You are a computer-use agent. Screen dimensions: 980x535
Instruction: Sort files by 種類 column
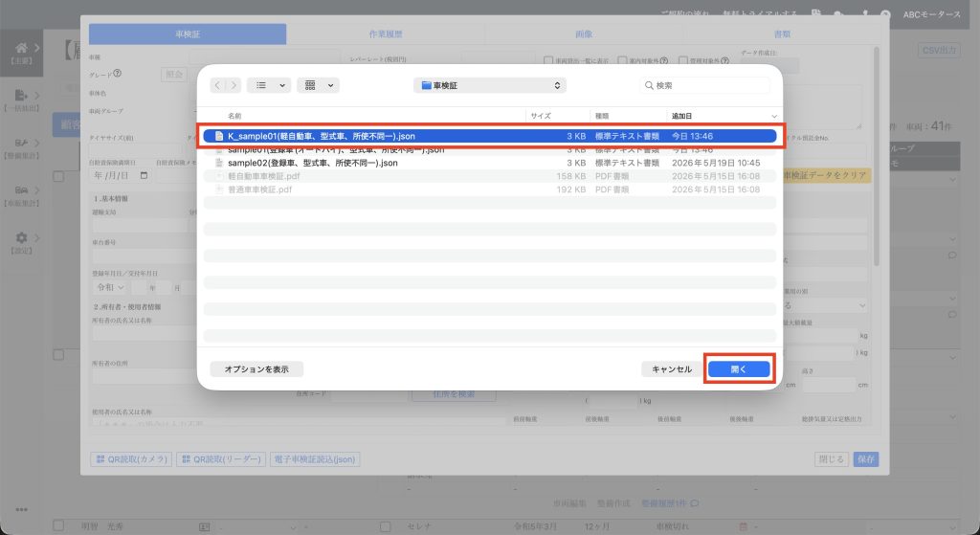tap(602, 116)
